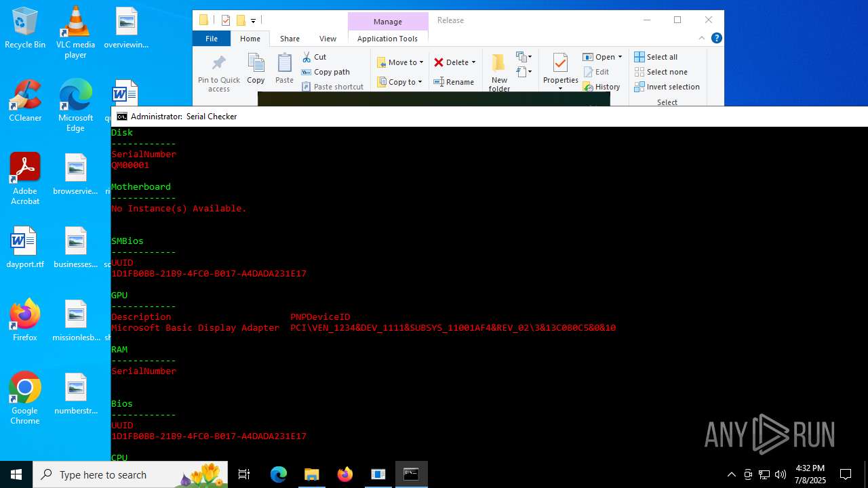Open VLC media player shortcut
Screen dimensions: 868x488
[x=75, y=33]
